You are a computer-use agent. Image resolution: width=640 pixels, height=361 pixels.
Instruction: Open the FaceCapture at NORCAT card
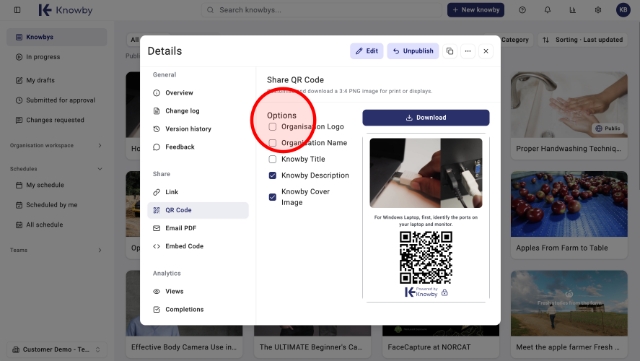tap(440, 342)
